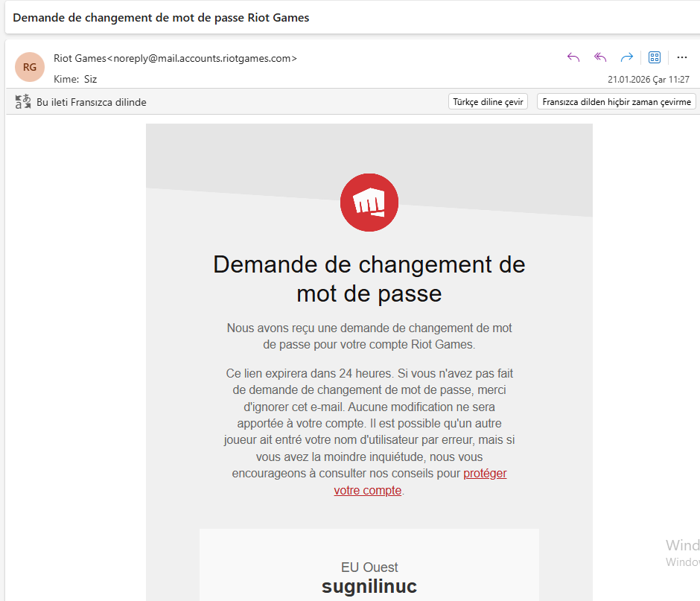Click the date 21.01.2026 Çar 11:27

648,80
